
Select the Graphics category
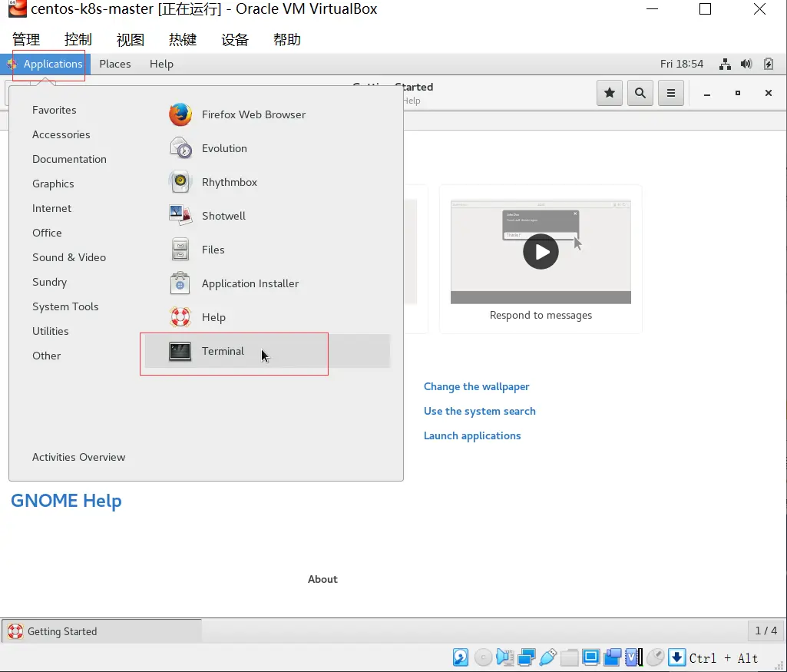click(x=53, y=184)
